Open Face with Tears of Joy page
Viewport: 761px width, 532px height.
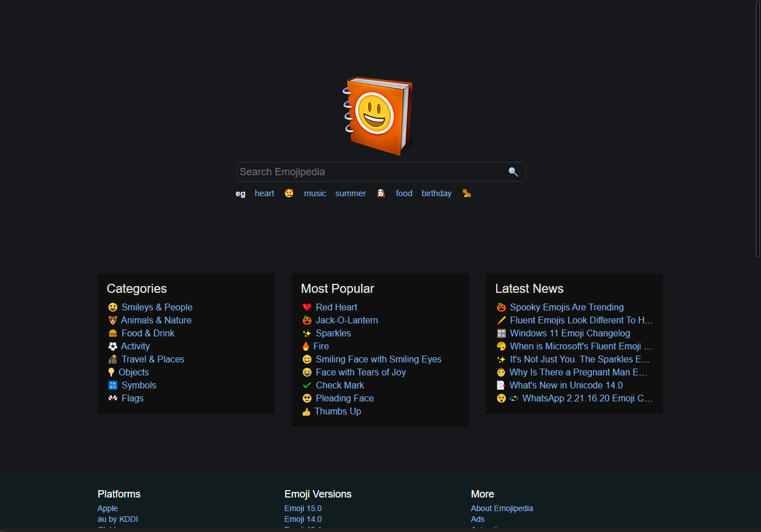(x=360, y=373)
